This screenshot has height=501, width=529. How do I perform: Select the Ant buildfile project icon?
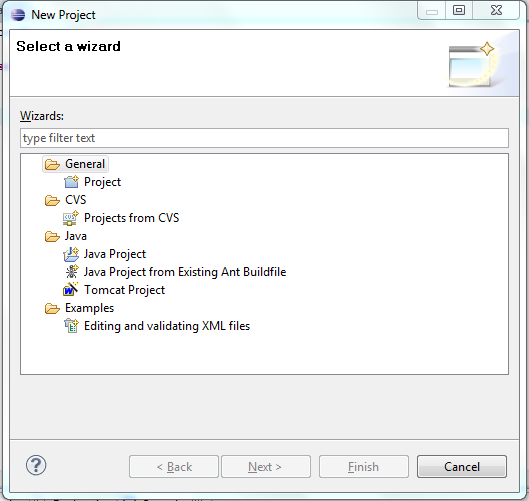pos(72,272)
